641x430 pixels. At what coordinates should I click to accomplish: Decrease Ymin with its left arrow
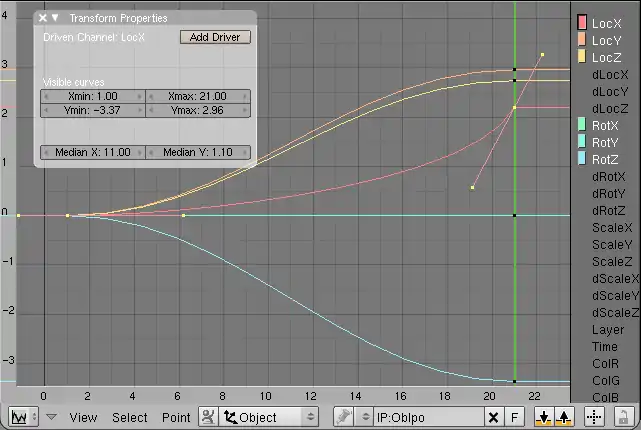(46, 110)
